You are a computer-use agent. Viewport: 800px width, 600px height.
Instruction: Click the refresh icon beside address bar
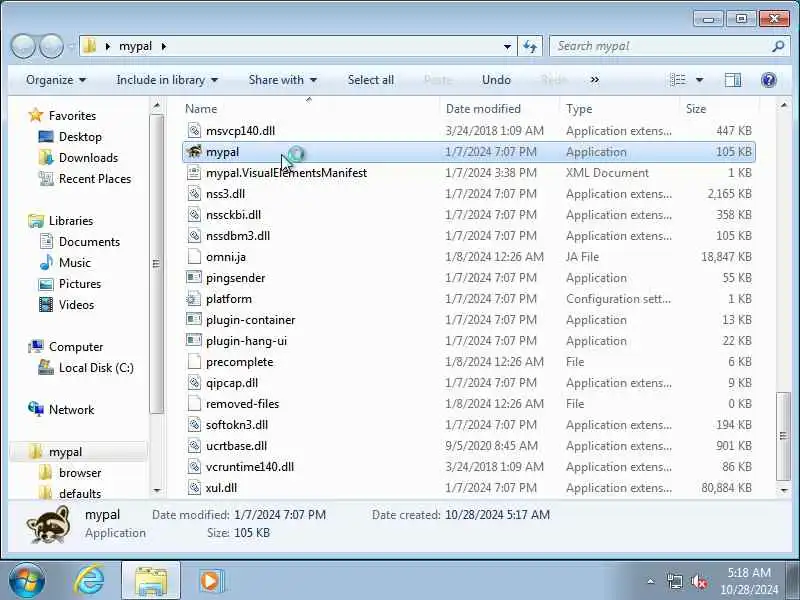(530, 46)
